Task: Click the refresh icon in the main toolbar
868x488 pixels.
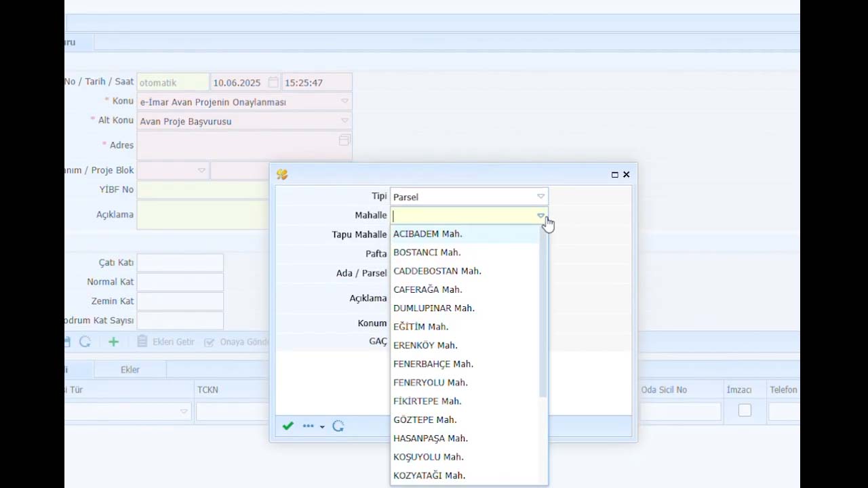Action: pyautogui.click(x=85, y=342)
